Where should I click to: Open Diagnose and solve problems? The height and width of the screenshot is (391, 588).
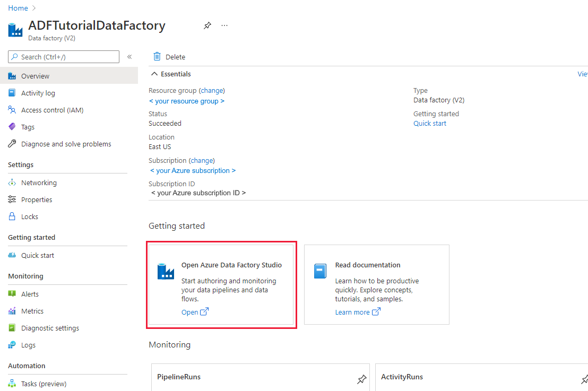point(65,144)
